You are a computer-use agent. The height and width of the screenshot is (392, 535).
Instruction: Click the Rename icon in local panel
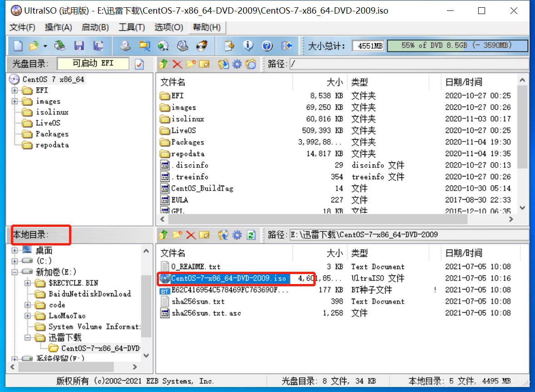tap(204, 235)
